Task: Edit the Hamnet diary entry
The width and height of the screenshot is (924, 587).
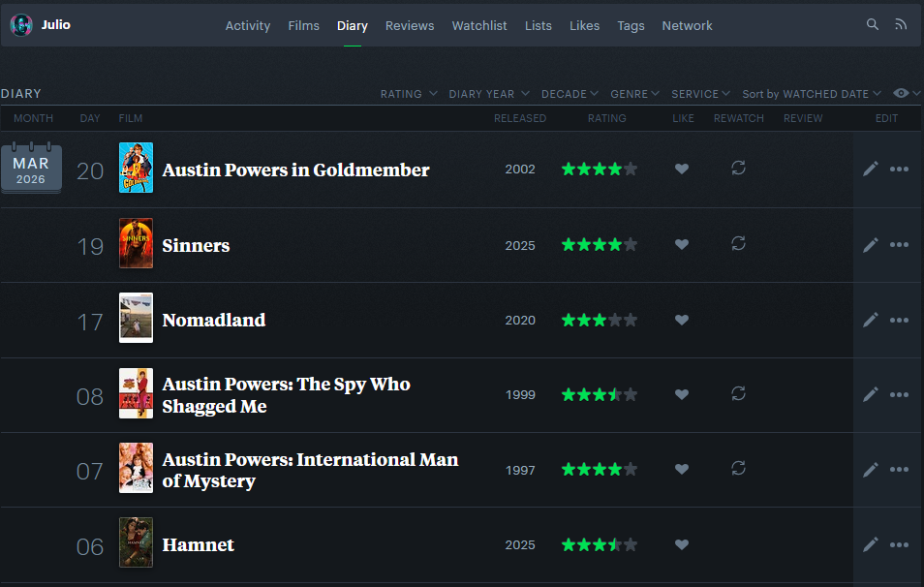Action: [871, 544]
